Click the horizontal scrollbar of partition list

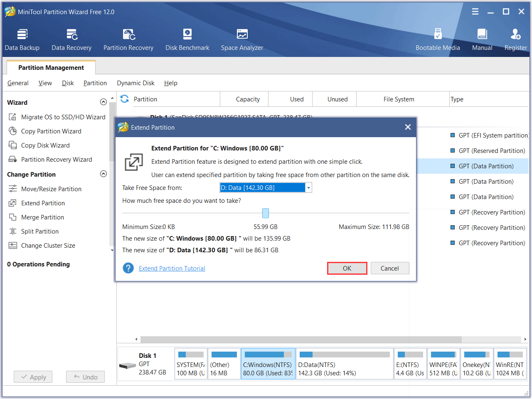point(301,340)
